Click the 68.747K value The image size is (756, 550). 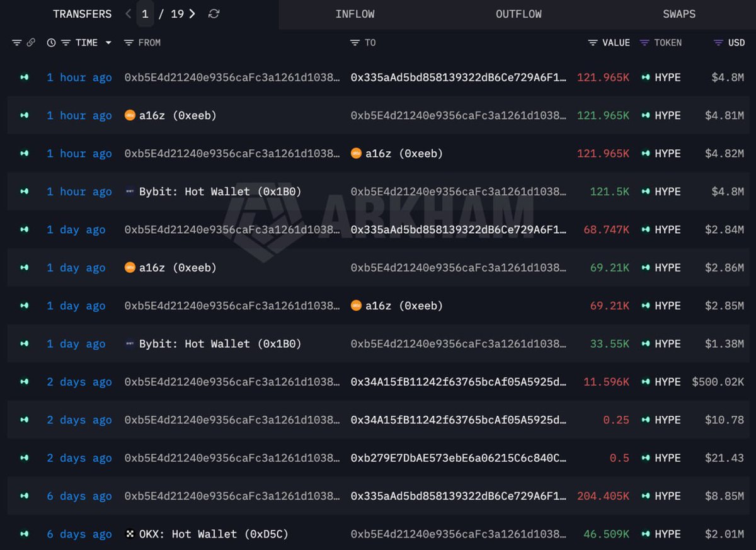pyautogui.click(x=606, y=230)
